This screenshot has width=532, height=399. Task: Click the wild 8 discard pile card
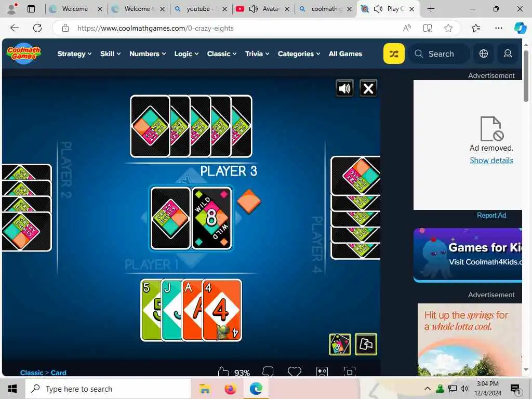click(212, 218)
